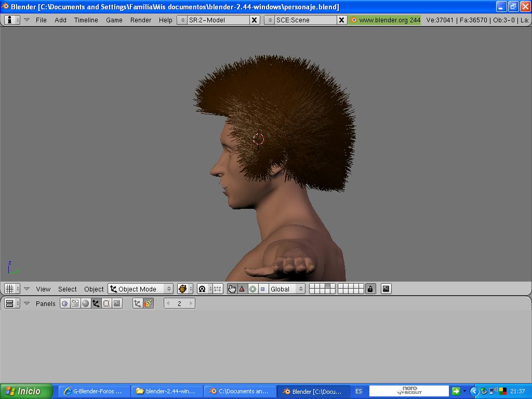Open the Script buttons context icon
The width and height of the screenshot is (532, 399).
point(75,303)
